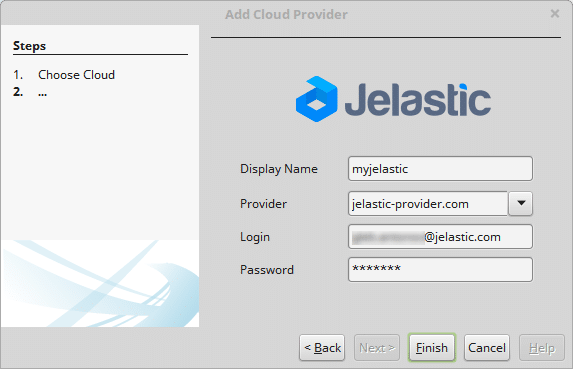Click the Password label
The image size is (573, 369).
click(x=267, y=270)
